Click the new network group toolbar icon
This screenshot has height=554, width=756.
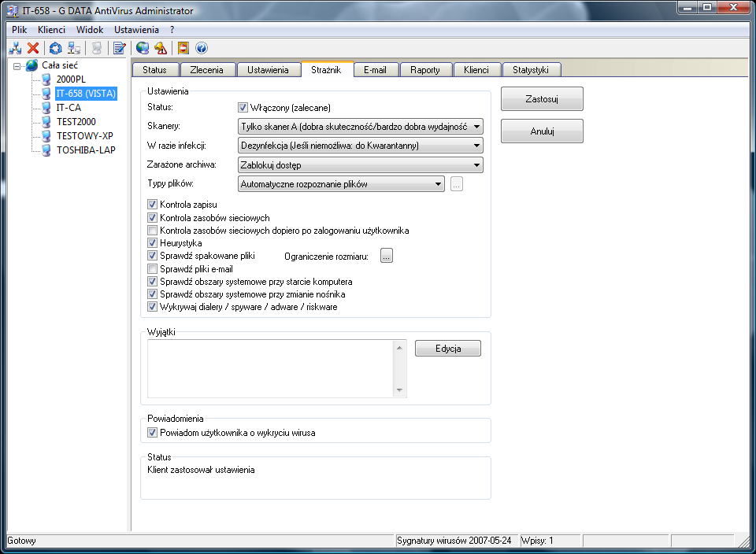click(x=16, y=48)
